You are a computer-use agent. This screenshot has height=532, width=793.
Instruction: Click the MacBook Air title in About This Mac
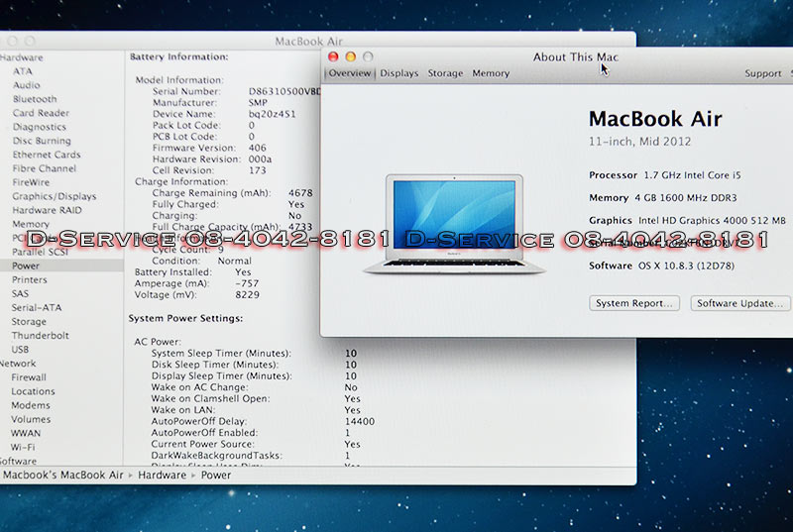click(x=655, y=119)
